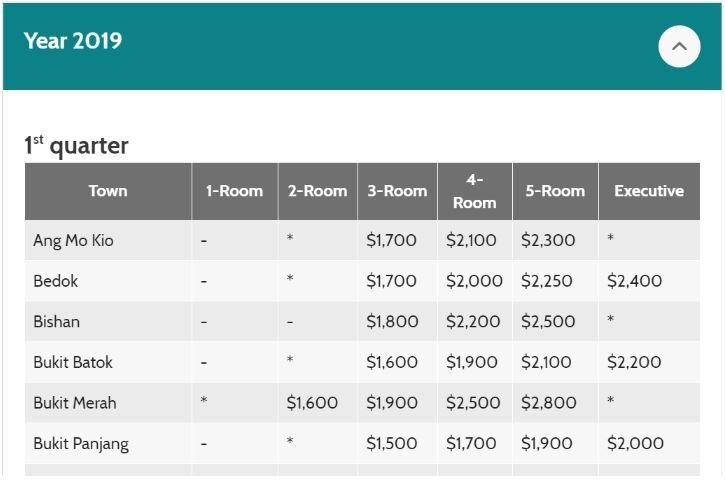Click the 3-Room column header
Screen dimensions: 725x483
397,191
